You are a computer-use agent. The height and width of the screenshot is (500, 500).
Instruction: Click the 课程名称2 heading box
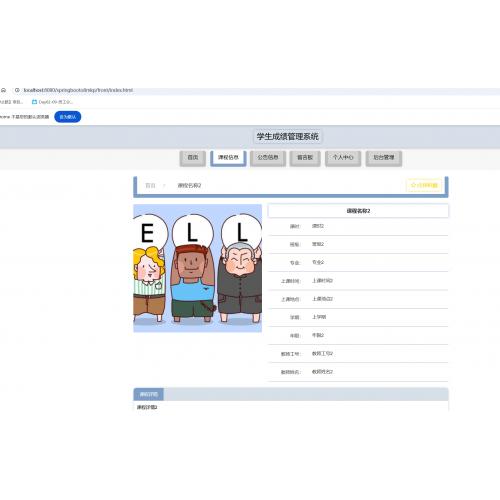pyautogui.click(x=358, y=211)
